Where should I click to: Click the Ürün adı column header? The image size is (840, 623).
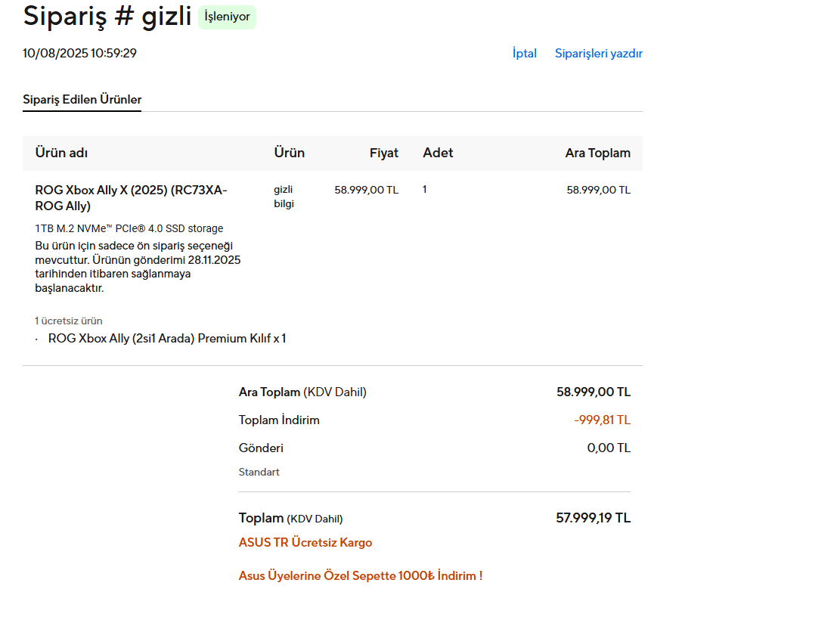[61, 153]
